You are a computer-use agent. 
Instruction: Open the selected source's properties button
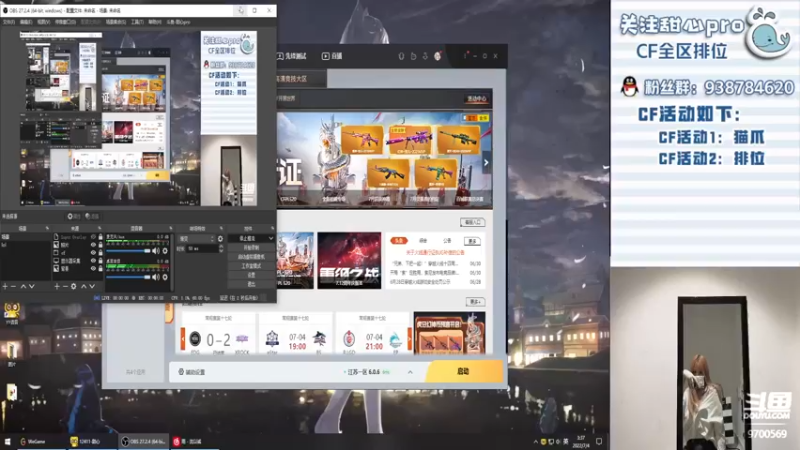[74, 216]
